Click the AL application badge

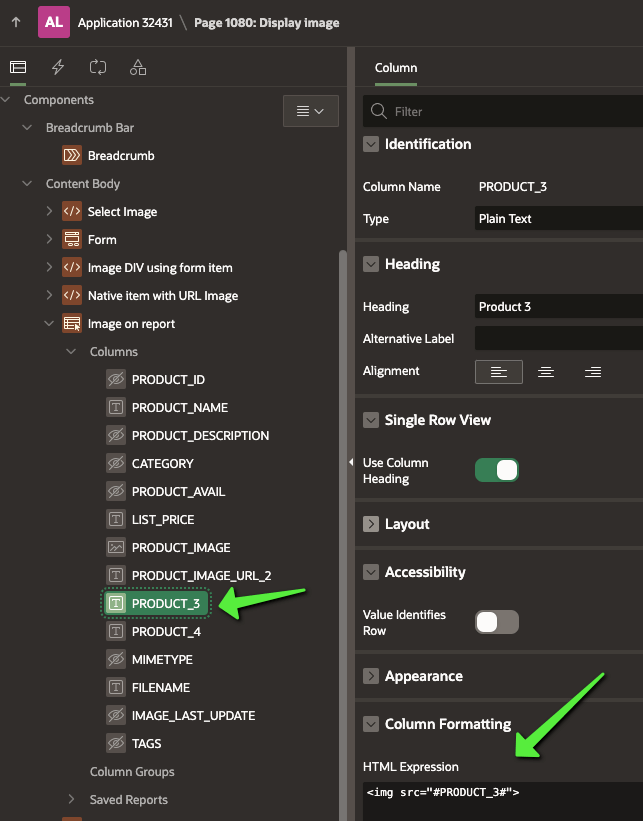pos(54,22)
